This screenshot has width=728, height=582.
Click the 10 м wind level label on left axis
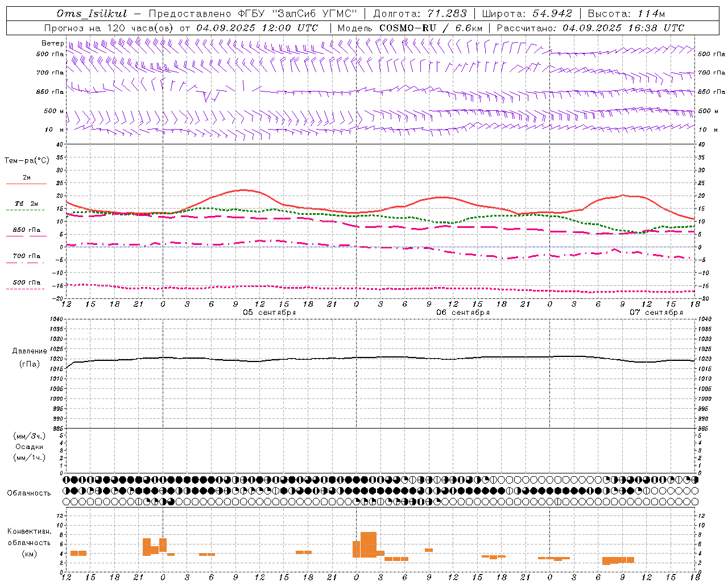click(54, 130)
